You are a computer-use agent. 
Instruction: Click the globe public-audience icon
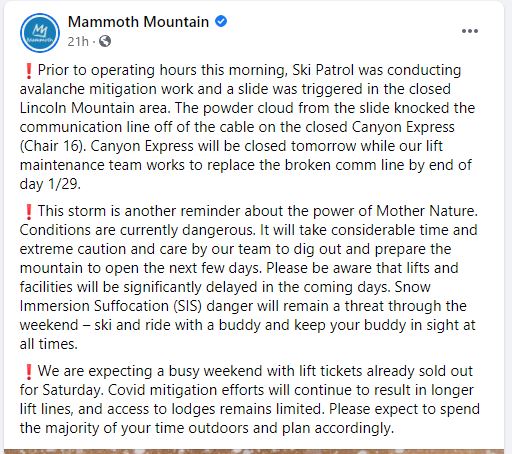(x=105, y=42)
